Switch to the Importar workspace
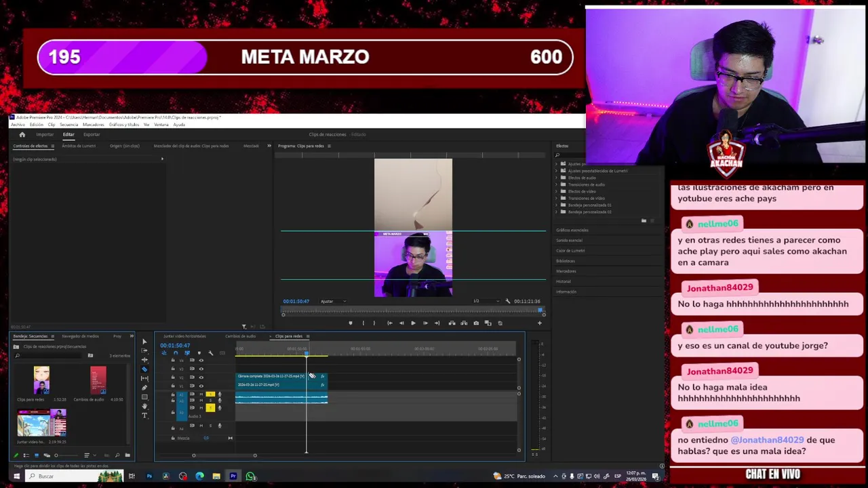 coord(45,134)
